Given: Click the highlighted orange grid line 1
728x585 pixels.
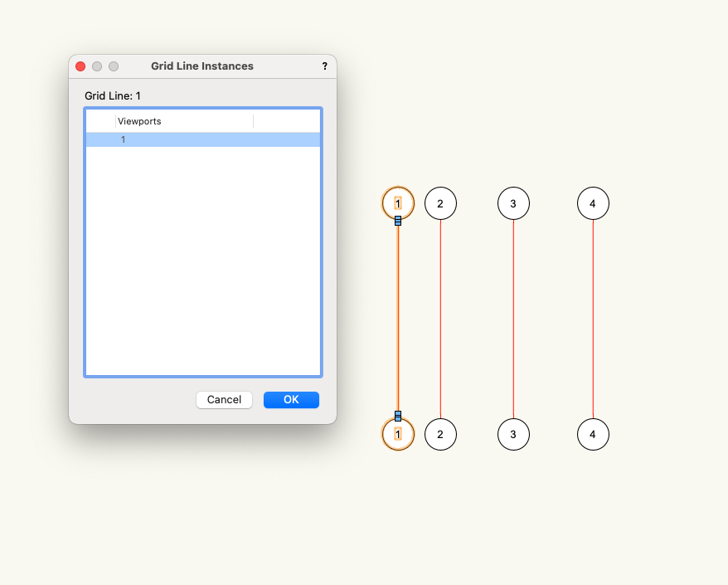Looking at the screenshot, I should click(x=398, y=319).
